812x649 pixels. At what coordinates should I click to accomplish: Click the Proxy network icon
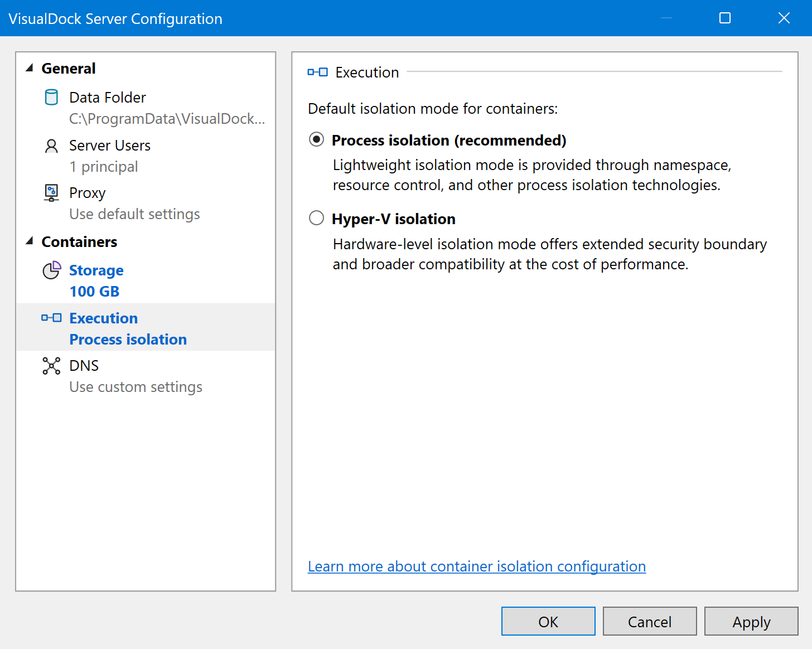[51, 193]
